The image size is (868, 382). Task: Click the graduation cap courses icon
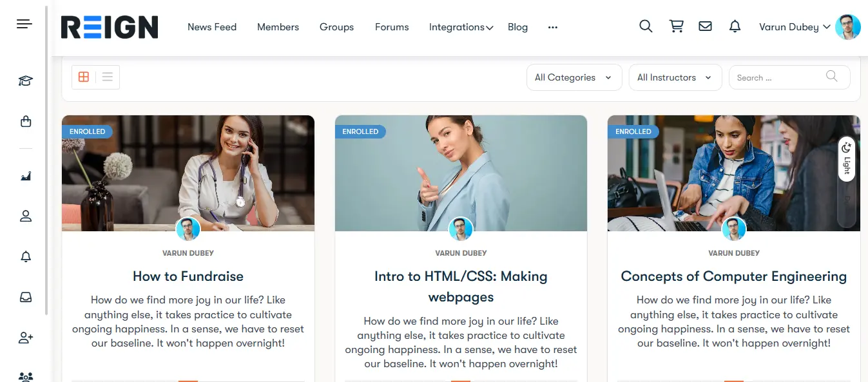point(25,81)
